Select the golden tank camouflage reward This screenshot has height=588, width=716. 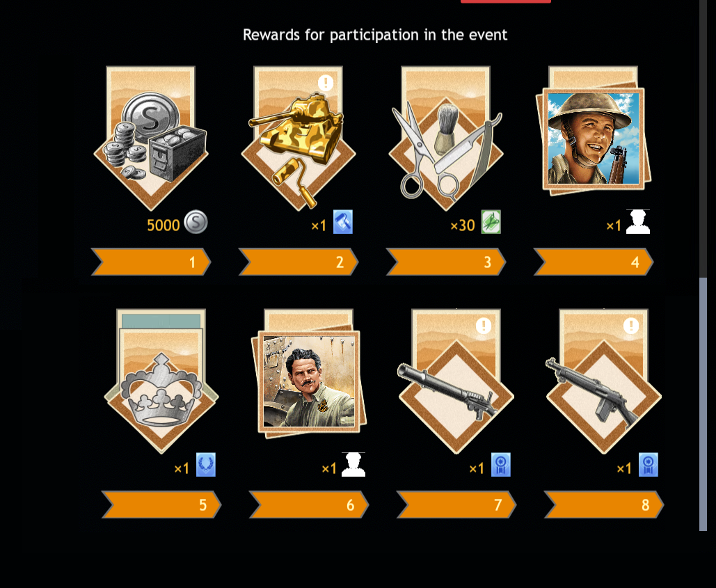click(x=299, y=138)
